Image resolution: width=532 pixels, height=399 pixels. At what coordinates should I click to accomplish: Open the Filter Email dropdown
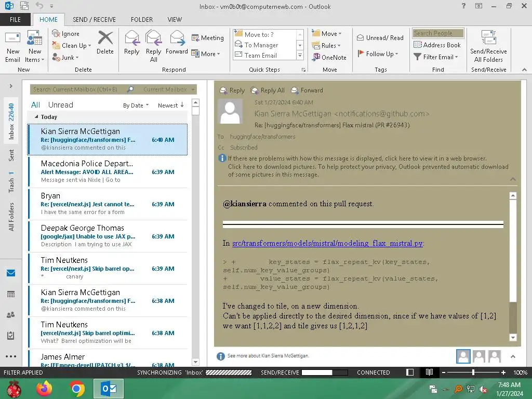tap(436, 57)
